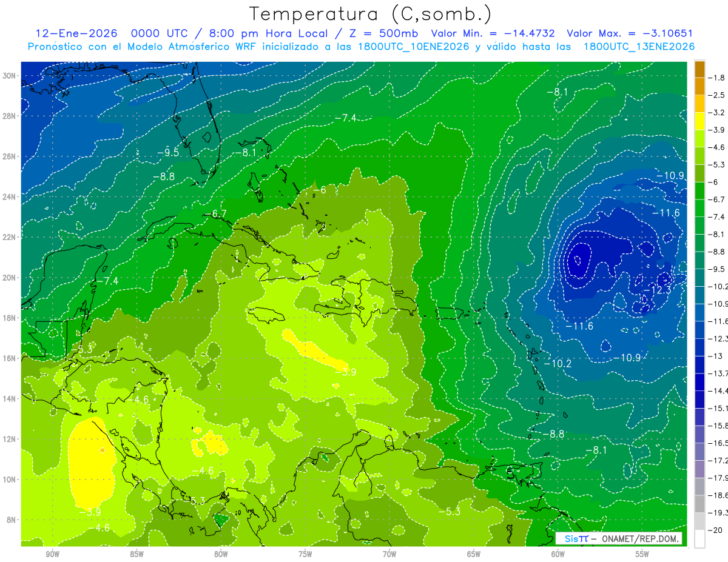728x562 pixels.
Task: Click the yellow swatch between -3.2 and -3.9
Action: point(699,121)
